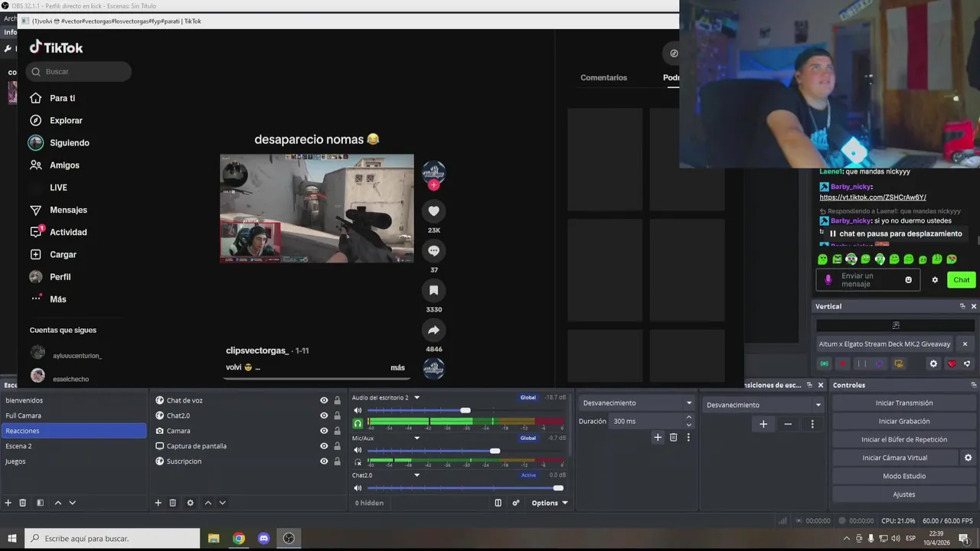
Task: Add a new source with the plus icon
Action: 158,503
